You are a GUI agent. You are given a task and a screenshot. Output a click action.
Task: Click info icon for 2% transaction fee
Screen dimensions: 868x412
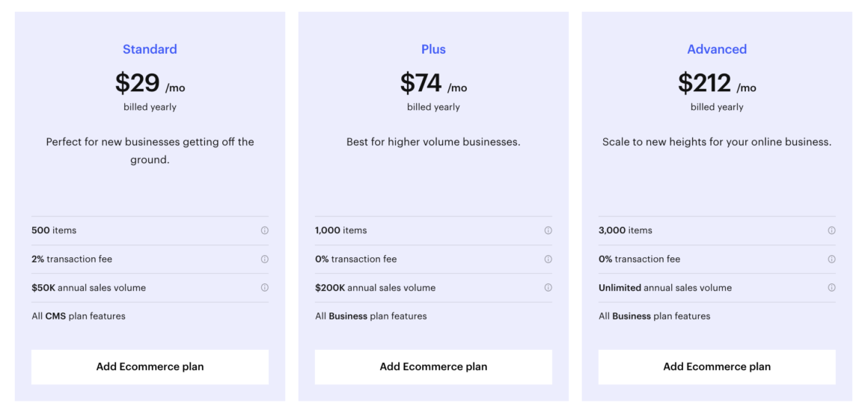click(265, 259)
